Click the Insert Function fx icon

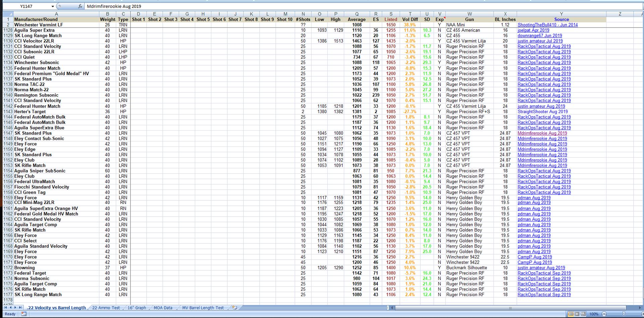pos(80,6)
